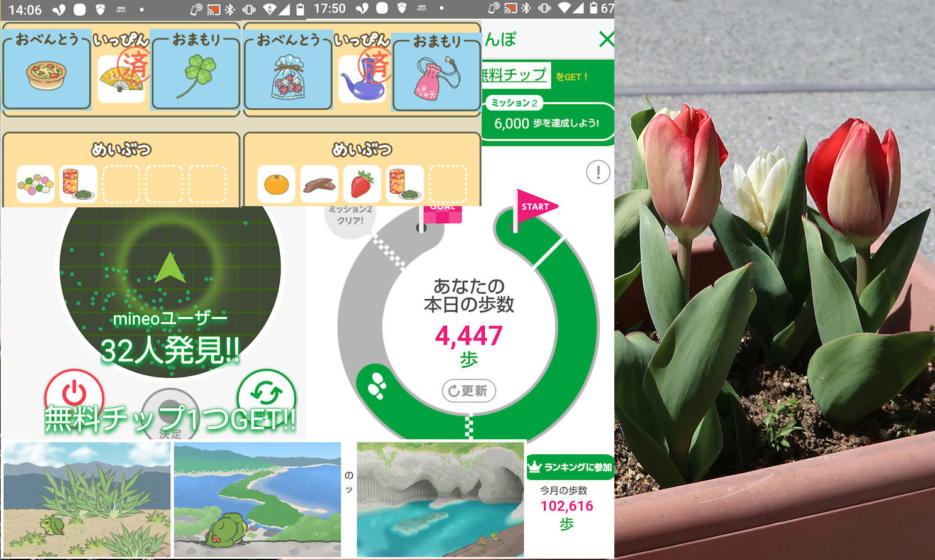Open the 無料チップ link
The width and height of the screenshot is (935, 560).
click(515, 75)
